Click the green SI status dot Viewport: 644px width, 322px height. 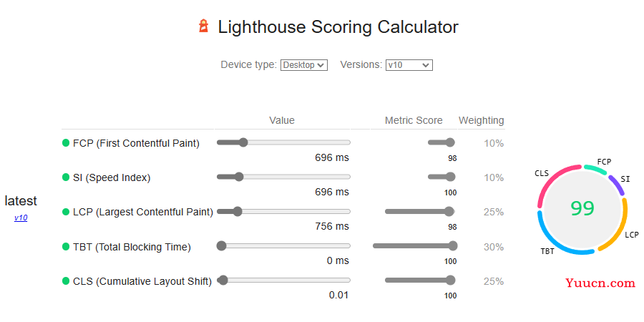[x=66, y=177]
